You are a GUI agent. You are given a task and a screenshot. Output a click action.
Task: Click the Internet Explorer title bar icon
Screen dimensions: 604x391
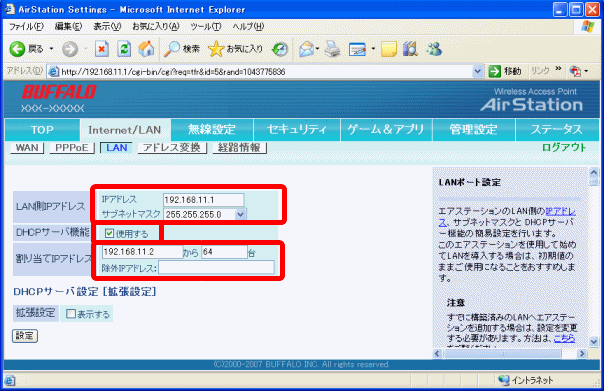tap(10, 9)
